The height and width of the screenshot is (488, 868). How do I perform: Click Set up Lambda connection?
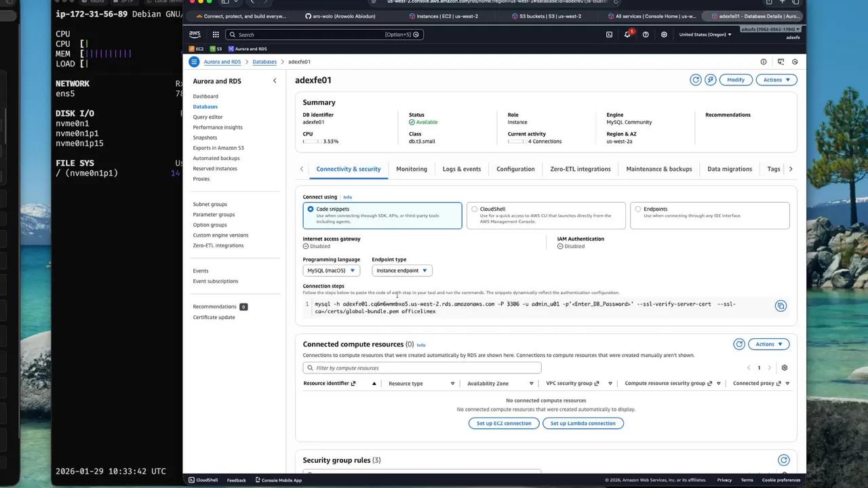tap(583, 423)
